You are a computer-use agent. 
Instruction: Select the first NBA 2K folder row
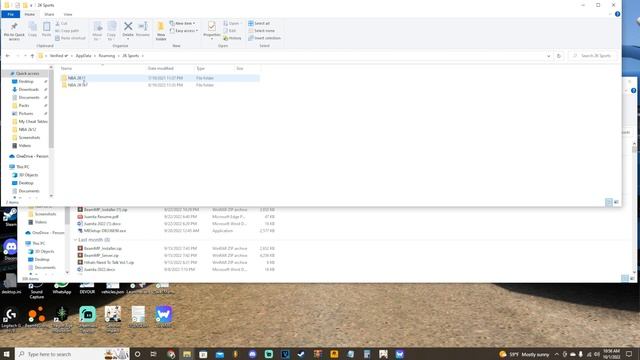(x=160, y=78)
